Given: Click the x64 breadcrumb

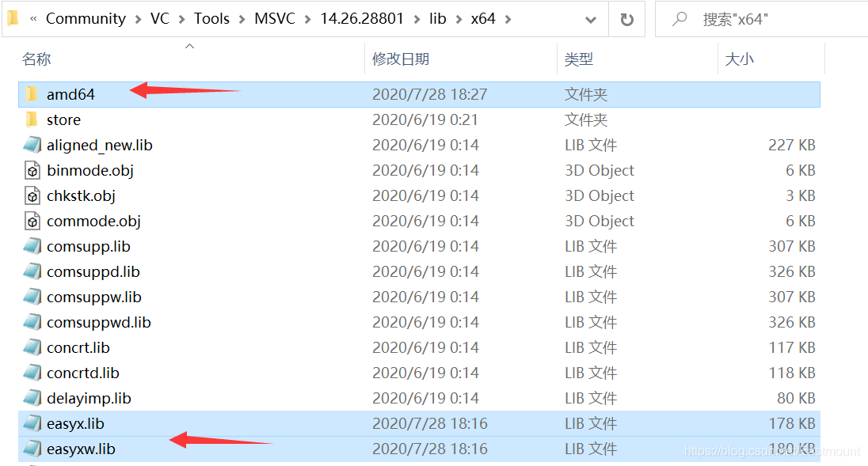Looking at the screenshot, I should (483, 19).
